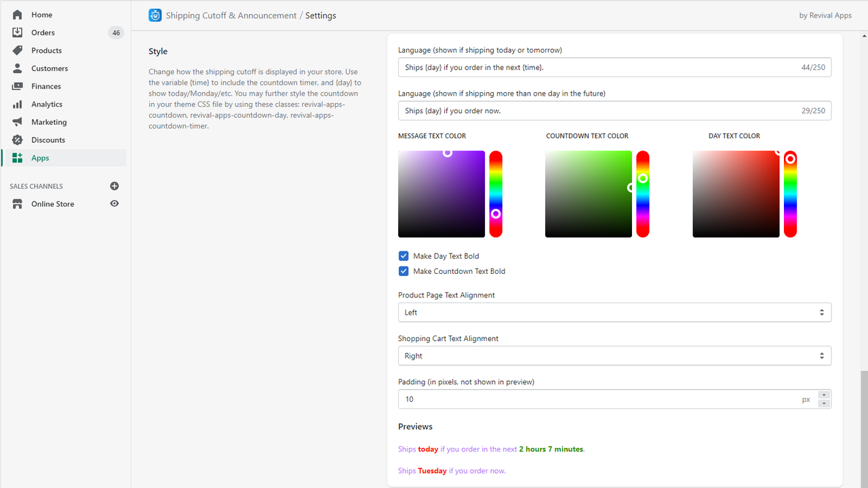The image size is (868, 488).
Task: Click the Home icon in sidebar
Action: pyautogui.click(x=18, y=14)
